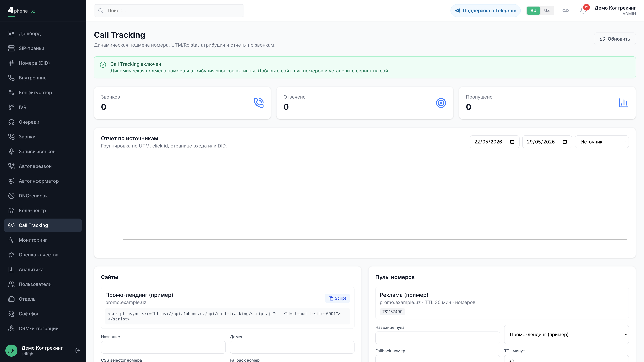Image resolution: width=644 pixels, height=362 pixels.
Task: Click the Call Tracking включен banner title
Action: (x=136, y=64)
